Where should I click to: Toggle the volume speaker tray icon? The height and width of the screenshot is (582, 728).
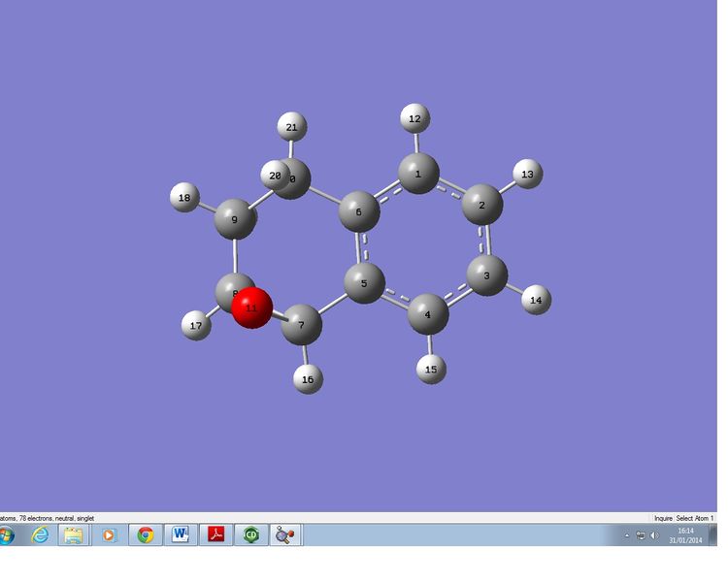[x=654, y=535]
